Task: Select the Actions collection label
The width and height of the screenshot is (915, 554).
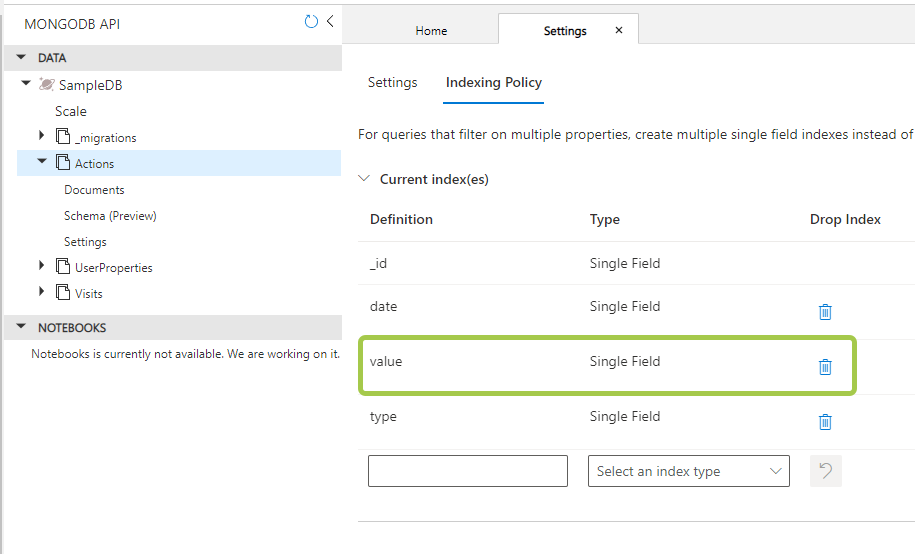Action: coord(95,163)
